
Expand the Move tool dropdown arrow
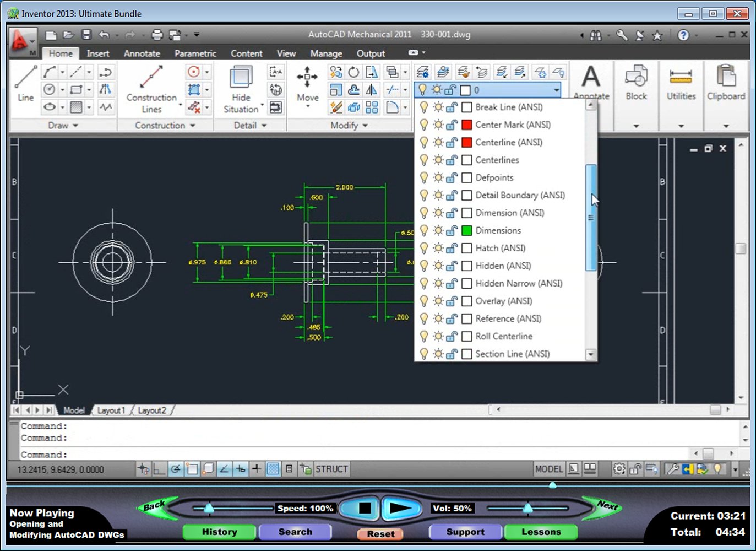[307, 106]
